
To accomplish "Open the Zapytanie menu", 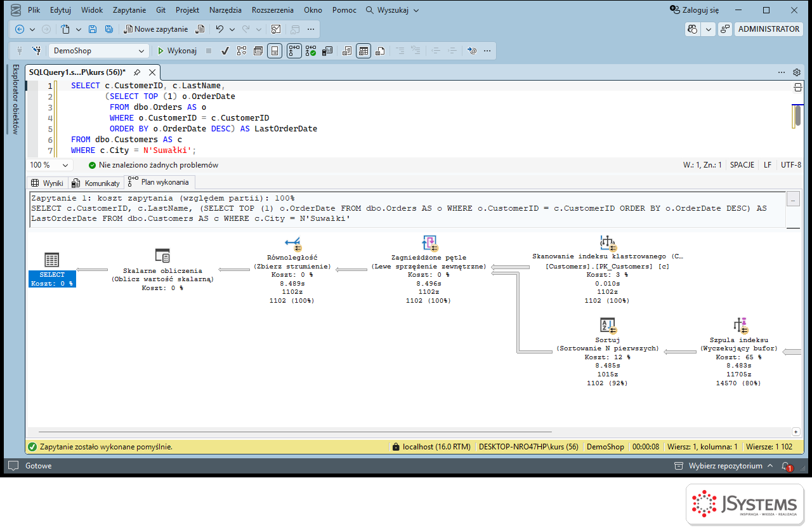I will [129, 10].
